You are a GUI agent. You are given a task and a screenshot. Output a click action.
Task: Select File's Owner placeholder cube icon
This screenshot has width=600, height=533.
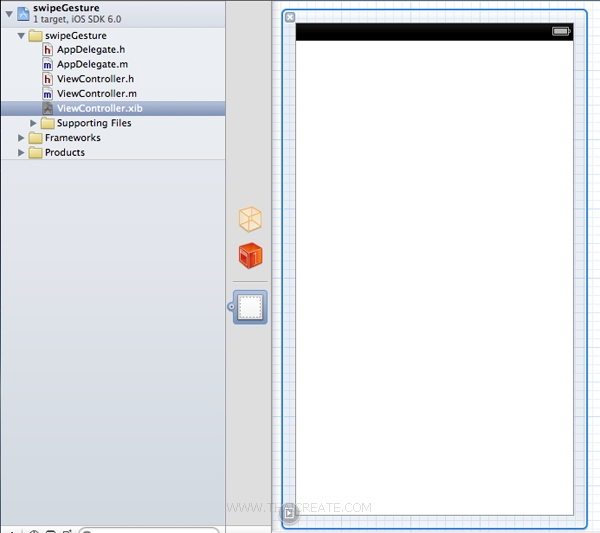(250, 219)
